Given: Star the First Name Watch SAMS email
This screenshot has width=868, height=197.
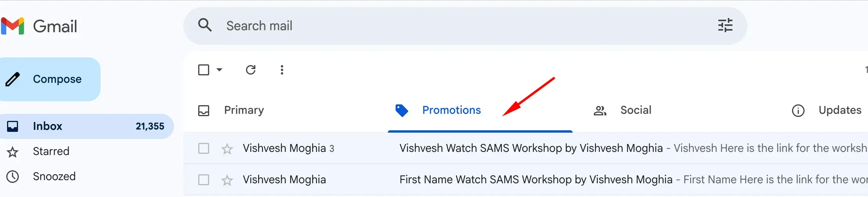Looking at the screenshot, I should coord(227,180).
